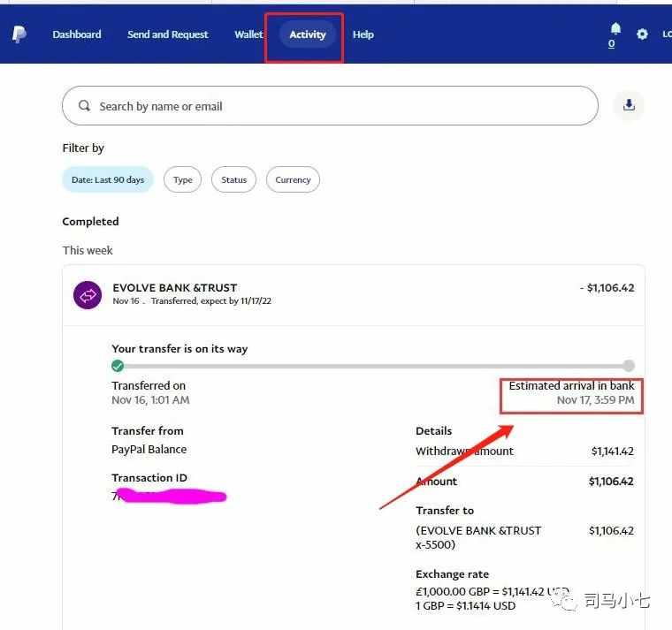The width and height of the screenshot is (672, 630).
Task: Click the 'Completed' section heading
Action: click(90, 222)
